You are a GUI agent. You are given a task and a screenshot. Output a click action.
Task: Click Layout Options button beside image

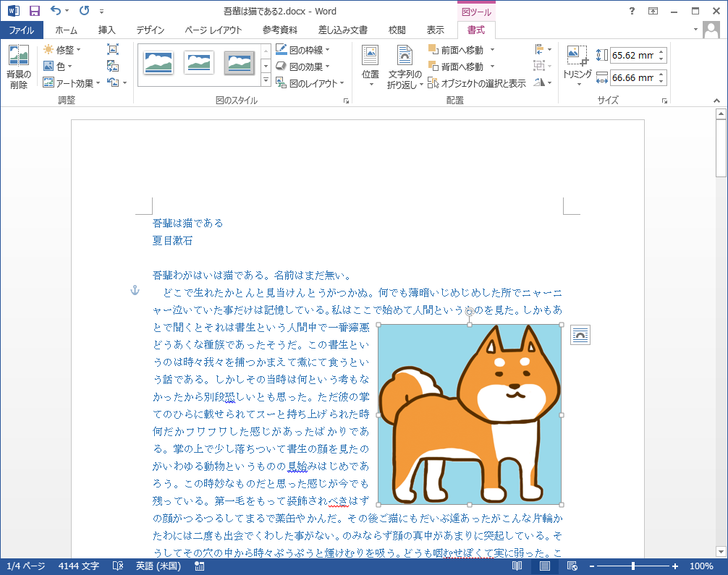(x=580, y=335)
